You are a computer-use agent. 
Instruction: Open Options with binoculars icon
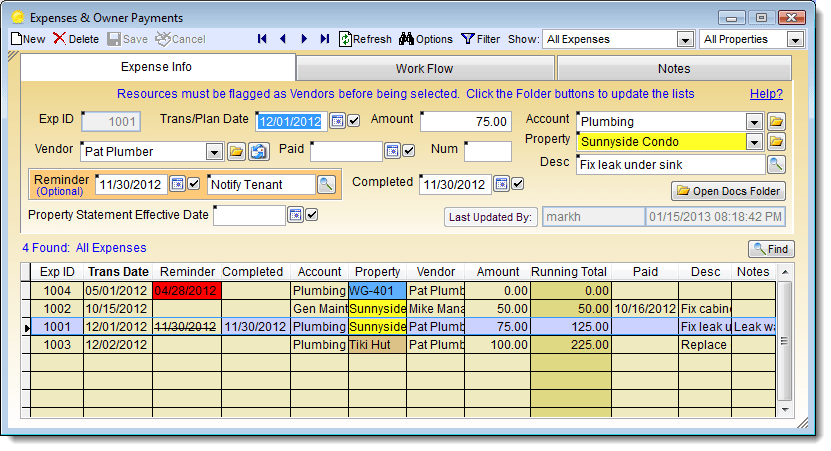coord(426,39)
